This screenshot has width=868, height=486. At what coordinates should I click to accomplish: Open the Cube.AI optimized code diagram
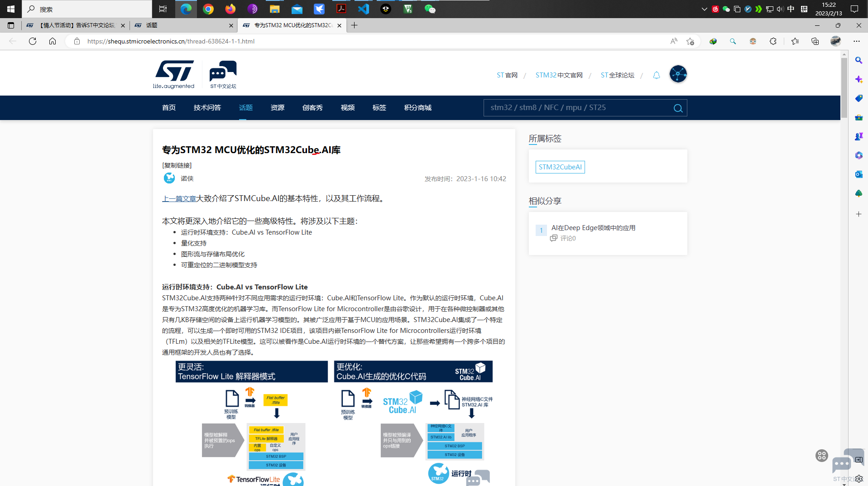(x=413, y=423)
